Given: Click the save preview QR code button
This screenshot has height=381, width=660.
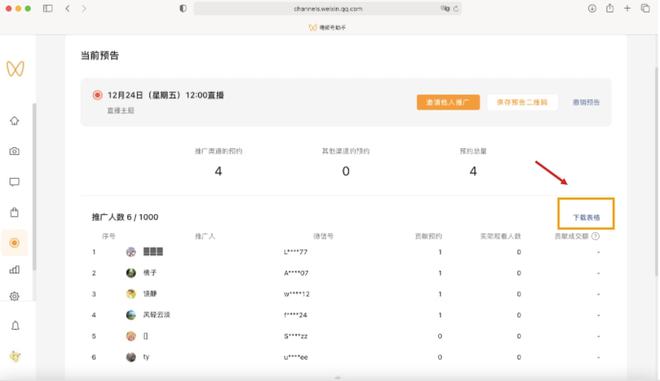Looking at the screenshot, I should pos(522,102).
